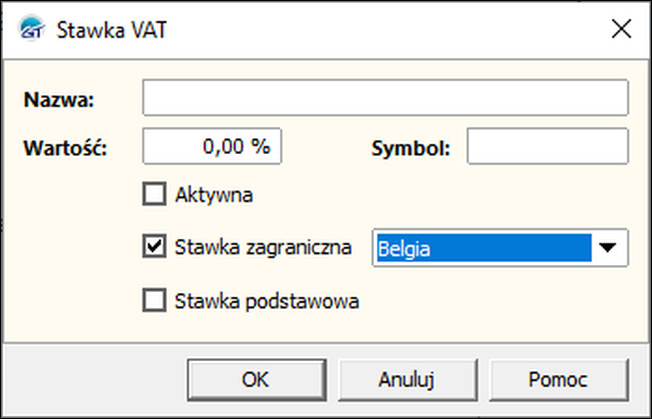Expand the country dropdown arrow

pyautogui.click(x=608, y=248)
